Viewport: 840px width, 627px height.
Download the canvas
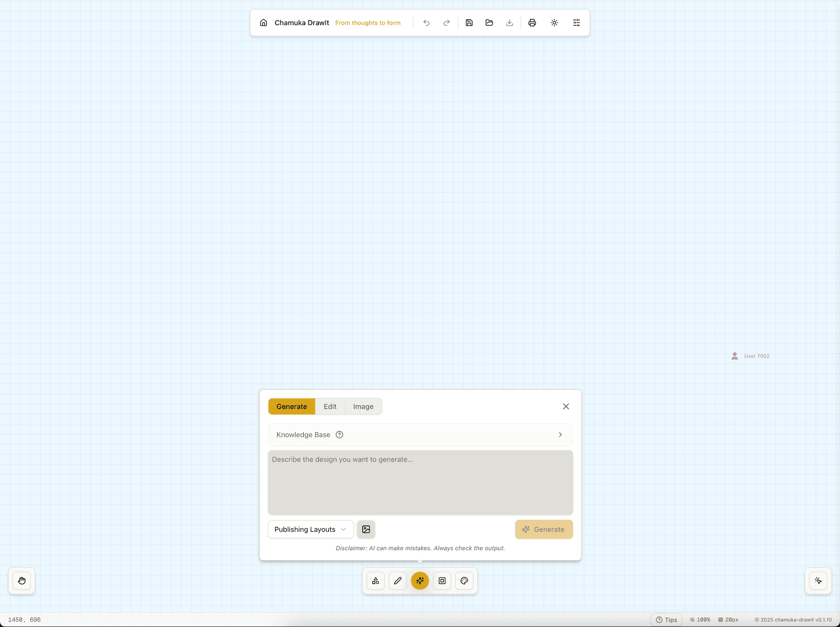(509, 22)
